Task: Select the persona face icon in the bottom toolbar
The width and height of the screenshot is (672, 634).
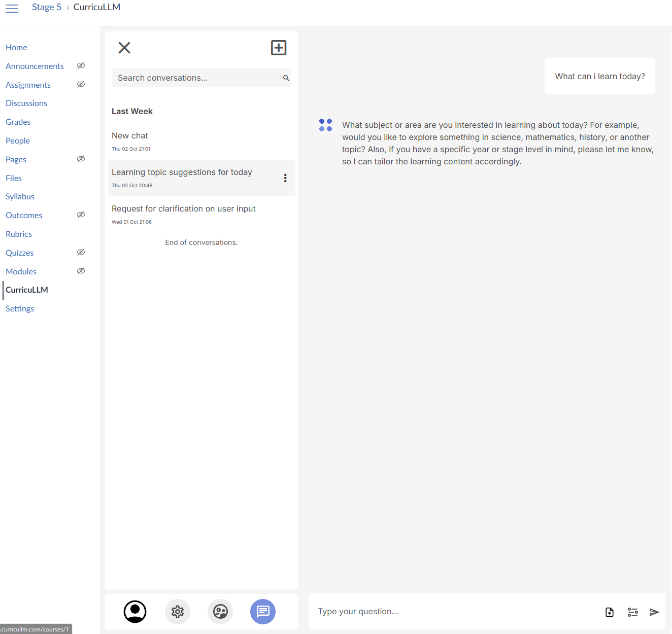Action: pos(220,612)
